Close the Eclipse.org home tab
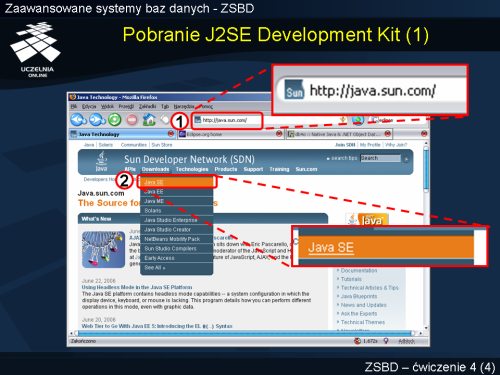 pyautogui.click(x=279, y=134)
